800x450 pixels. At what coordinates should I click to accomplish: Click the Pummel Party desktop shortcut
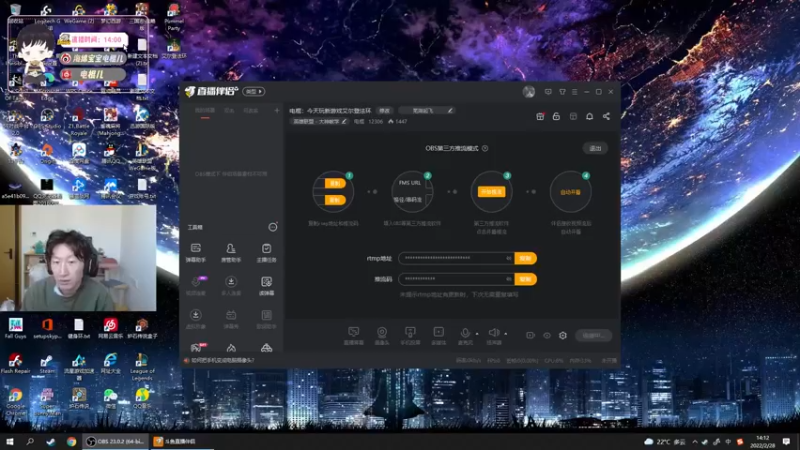[173, 17]
